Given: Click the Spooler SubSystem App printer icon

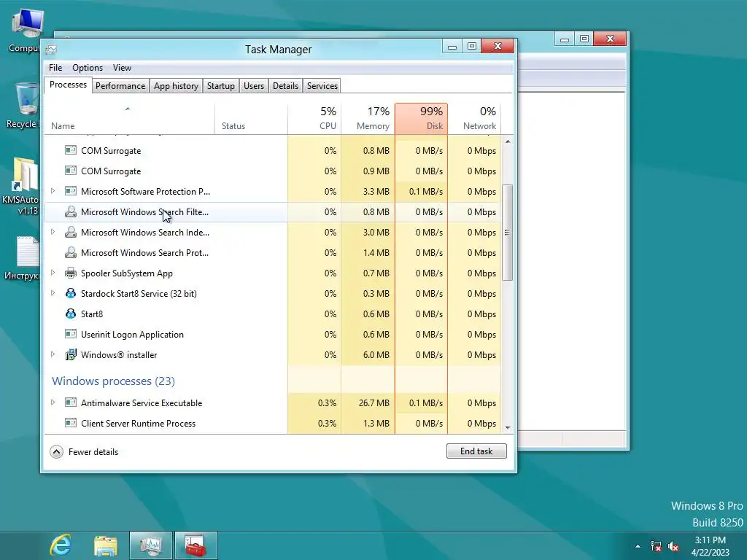Looking at the screenshot, I should click(x=71, y=273).
